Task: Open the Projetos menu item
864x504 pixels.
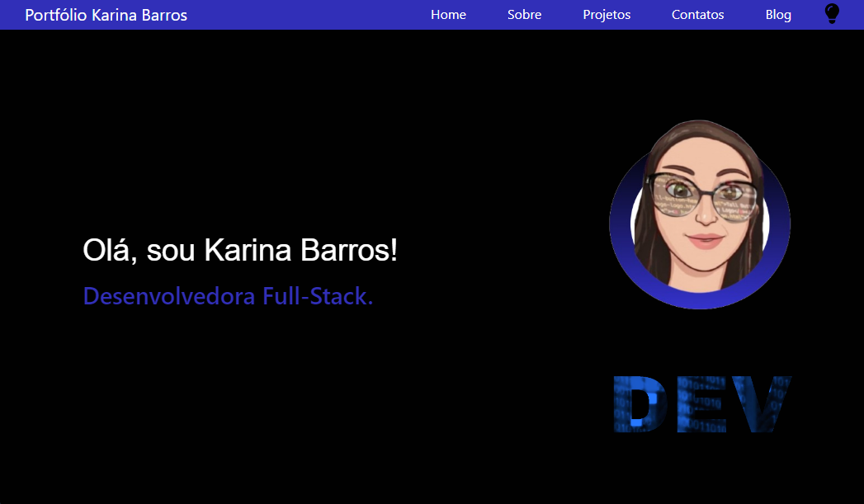Action: 607,15
